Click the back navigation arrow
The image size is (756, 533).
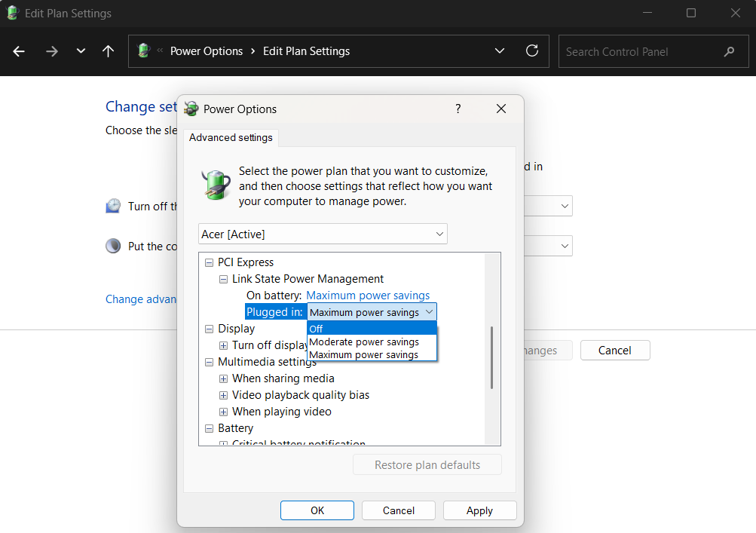point(18,51)
